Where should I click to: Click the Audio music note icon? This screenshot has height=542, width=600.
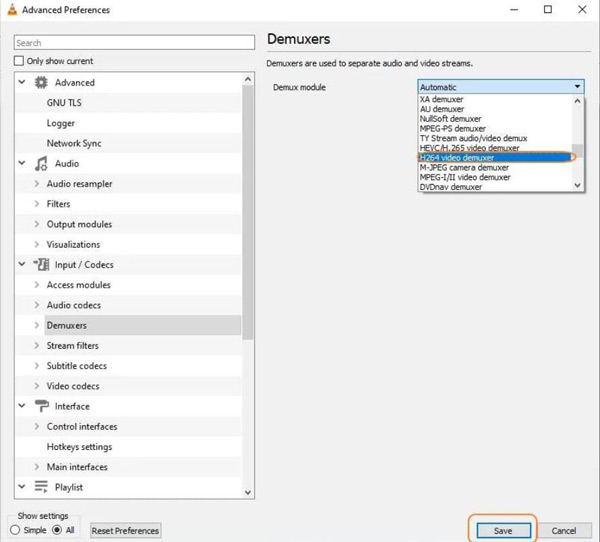pos(41,163)
